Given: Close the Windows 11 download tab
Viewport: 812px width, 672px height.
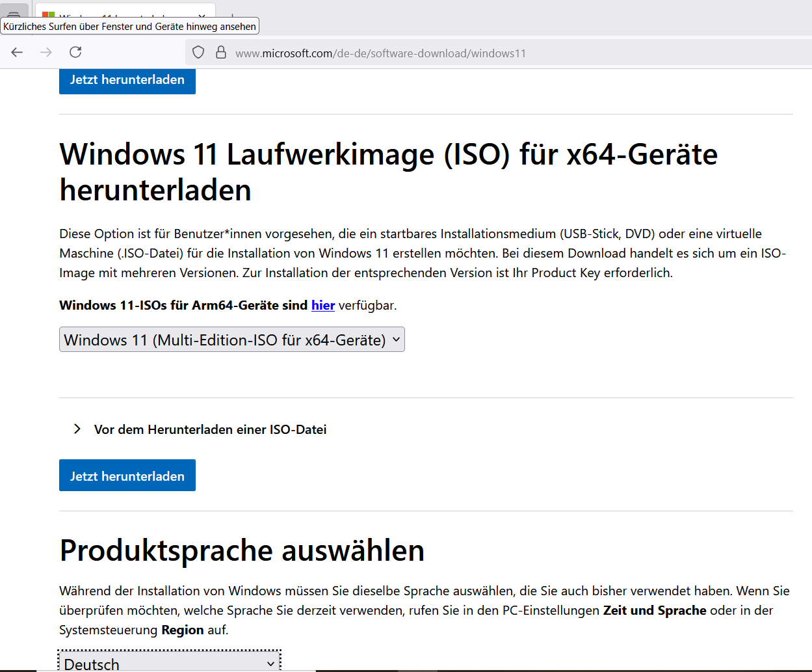Looking at the screenshot, I should click(x=202, y=14).
